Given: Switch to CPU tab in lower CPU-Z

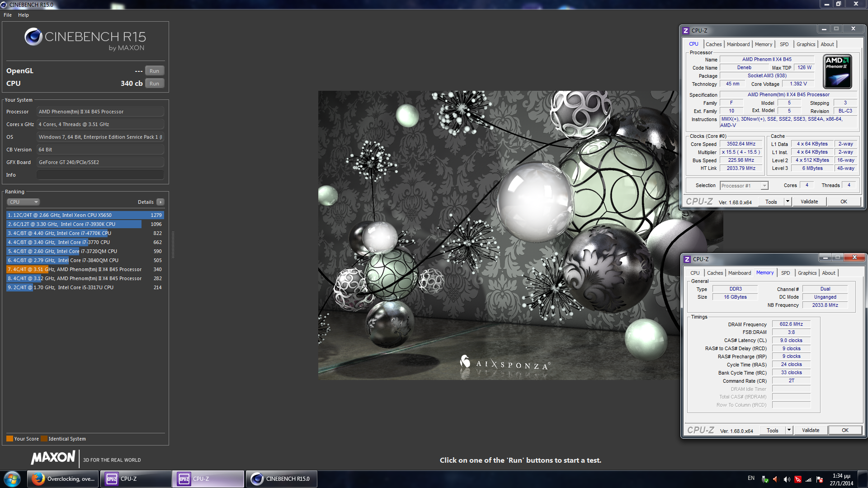Looking at the screenshot, I should point(695,273).
